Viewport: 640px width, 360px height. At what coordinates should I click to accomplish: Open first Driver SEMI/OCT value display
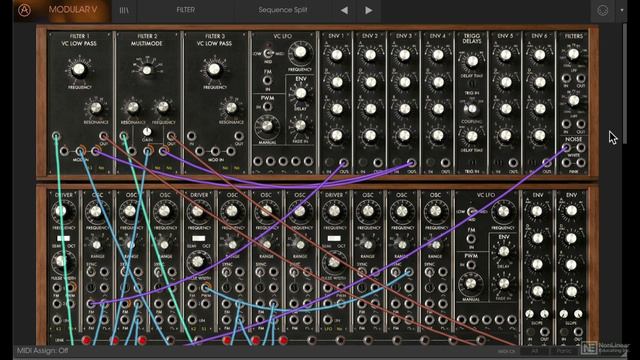(63, 238)
